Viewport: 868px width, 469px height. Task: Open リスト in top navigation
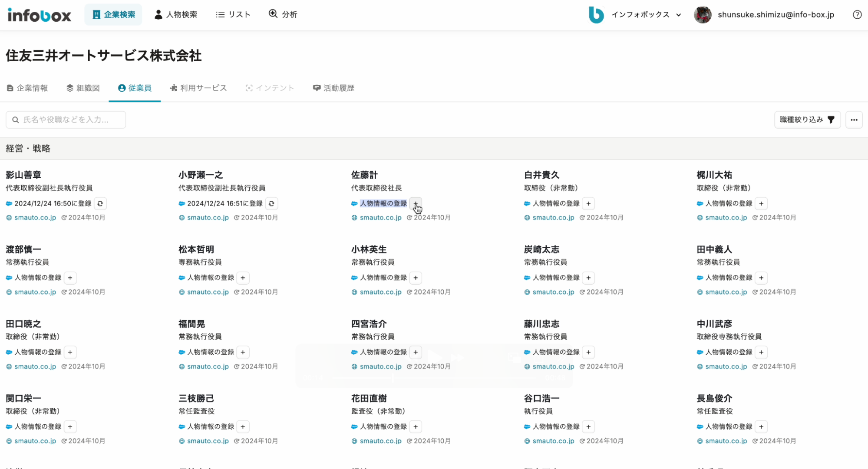click(233, 15)
